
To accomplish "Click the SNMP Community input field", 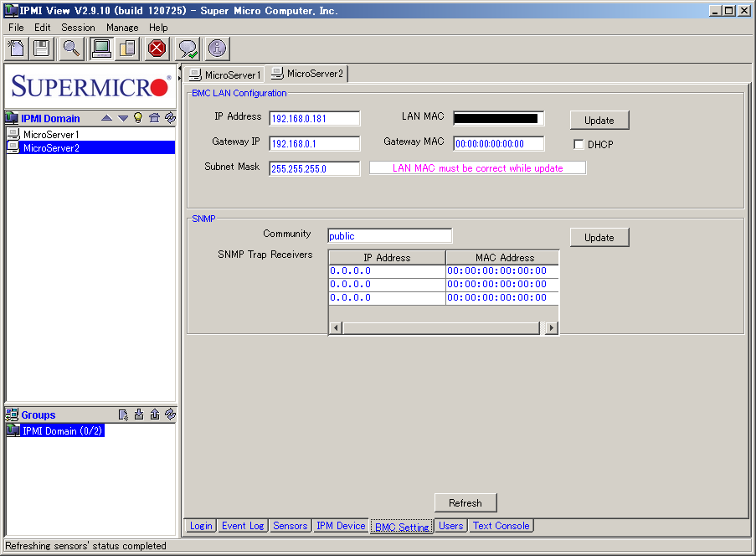I will 389,236.
